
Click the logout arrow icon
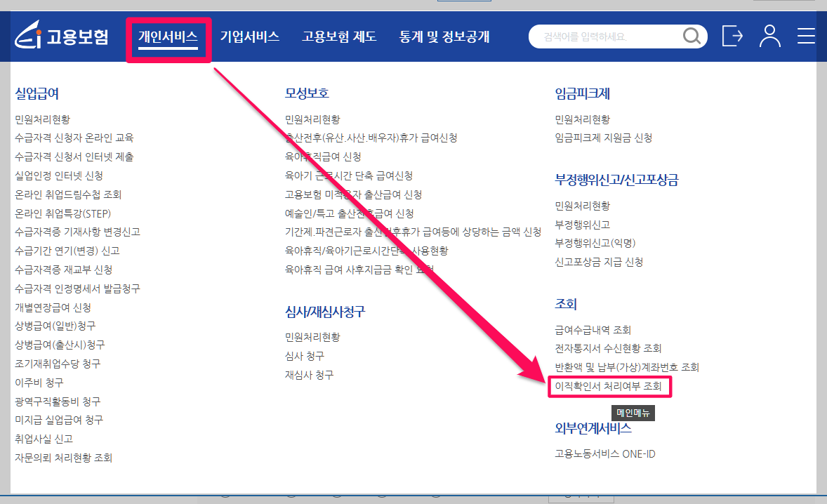coord(732,36)
